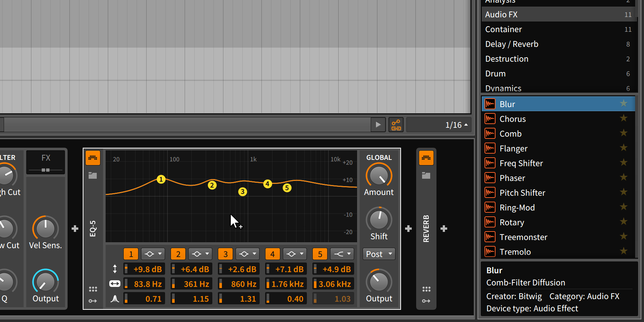Click the EQ-5 global Amount knob
644x322 pixels.
(x=379, y=176)
